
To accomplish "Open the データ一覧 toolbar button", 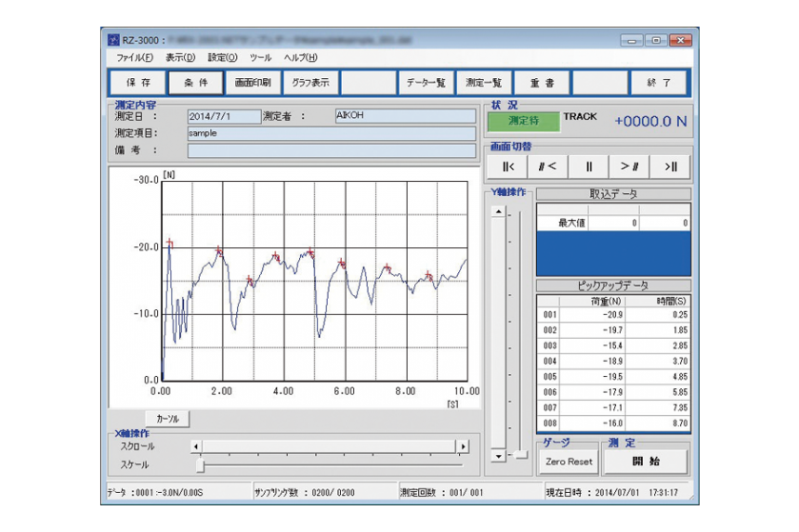I will [x=426, y=83].
